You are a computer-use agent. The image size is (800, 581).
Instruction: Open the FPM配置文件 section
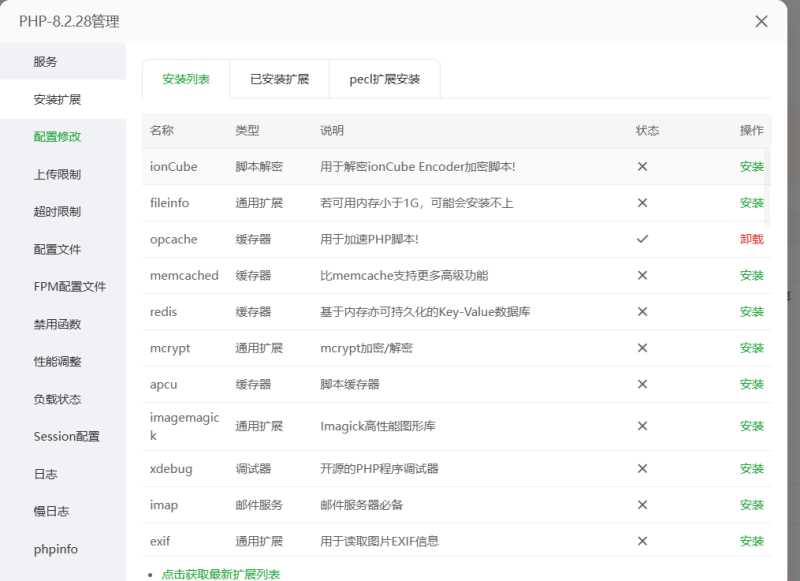coord(62,287)
